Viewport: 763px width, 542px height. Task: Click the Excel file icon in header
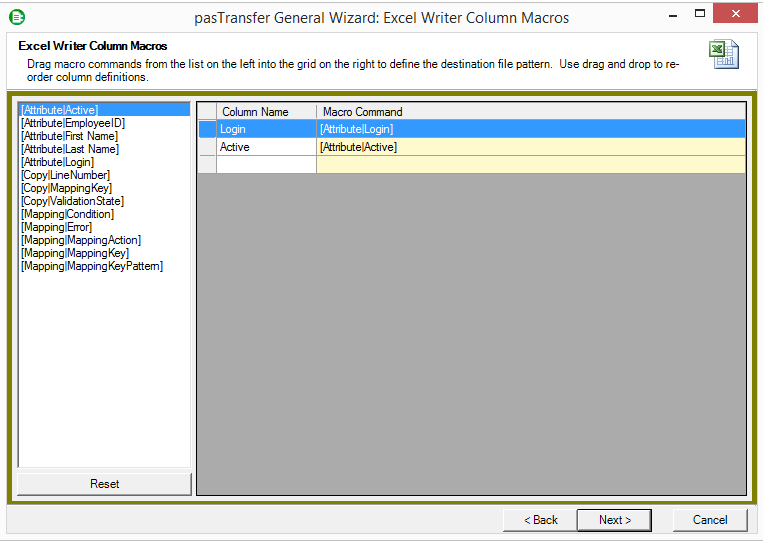point(723,55)
